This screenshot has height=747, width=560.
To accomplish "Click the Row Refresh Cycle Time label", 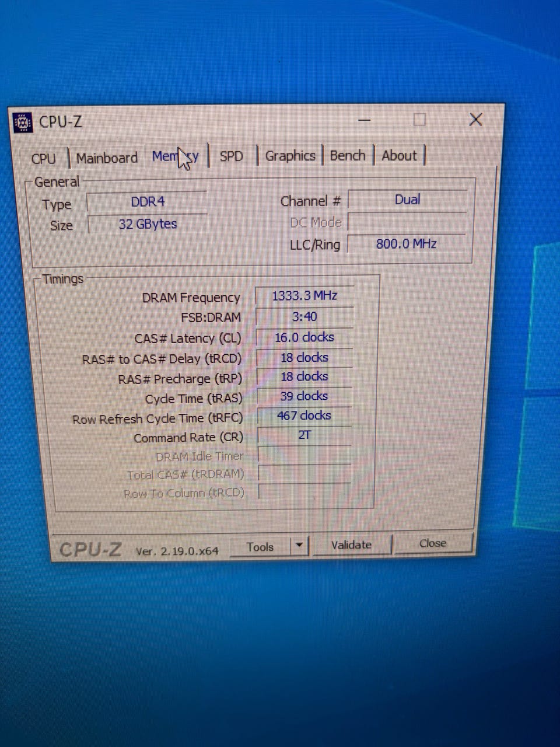I will 157,418.
